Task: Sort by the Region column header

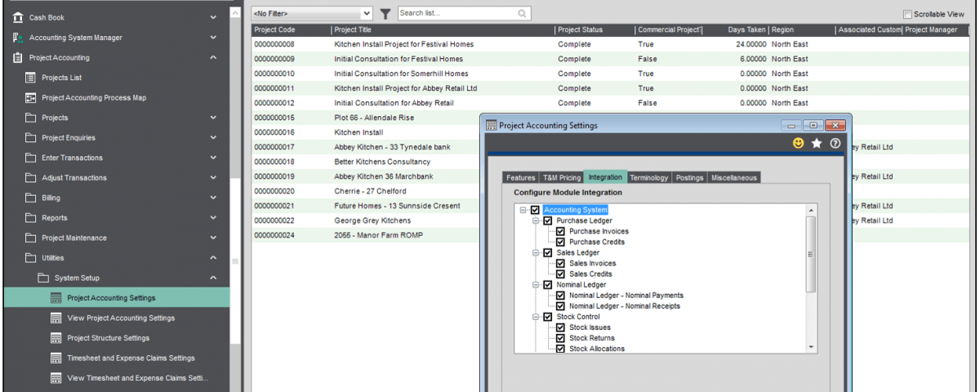Action: (x=802, y=30)
